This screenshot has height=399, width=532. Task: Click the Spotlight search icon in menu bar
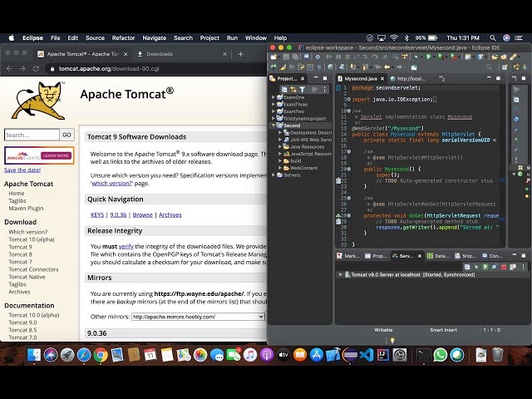[x=493, y=38]
